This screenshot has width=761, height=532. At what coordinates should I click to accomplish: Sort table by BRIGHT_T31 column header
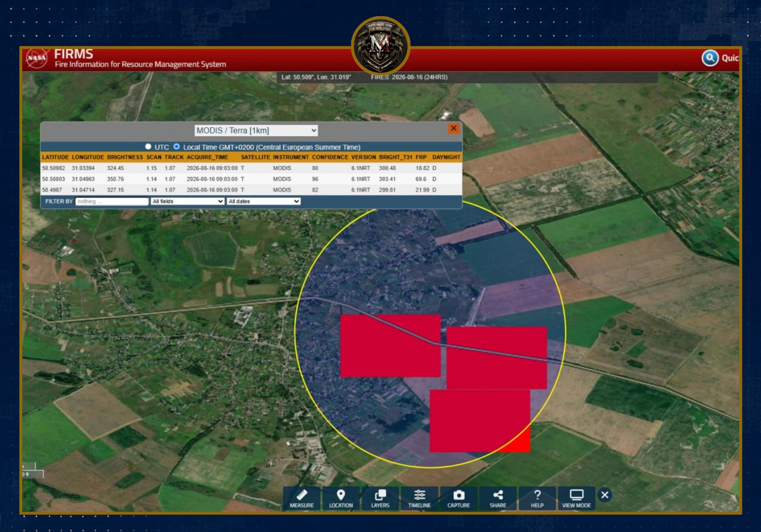point(396,157)
